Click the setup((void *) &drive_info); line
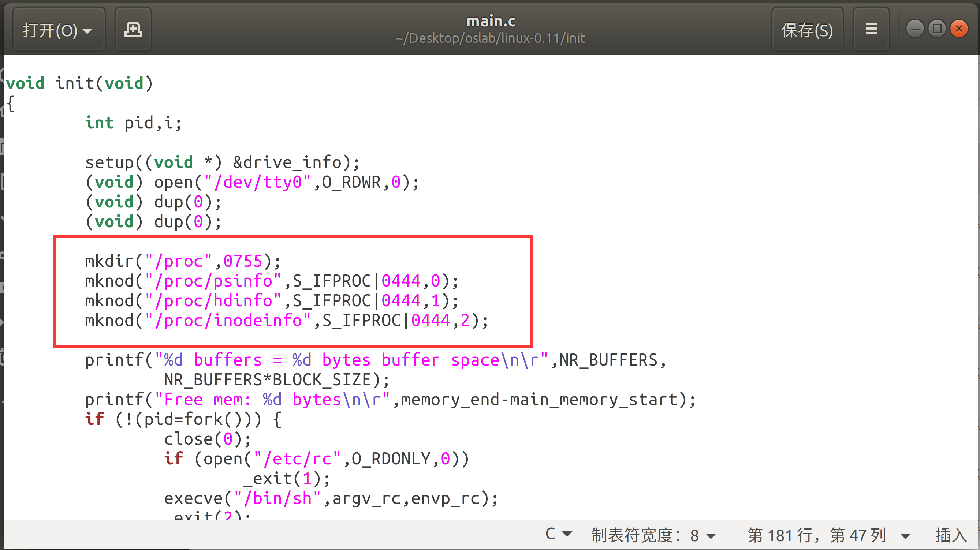 (x=223, y=162)
